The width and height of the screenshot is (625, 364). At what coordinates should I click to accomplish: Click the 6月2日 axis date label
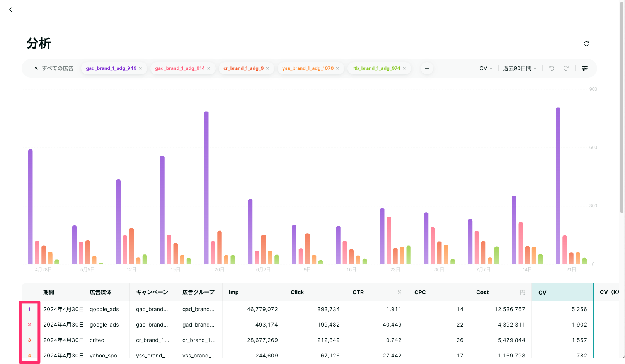263,270
